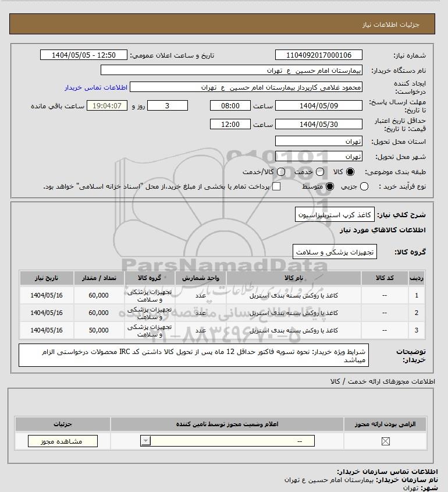Image resolution: width=448 pixels, height=492 pixels.
Task: Click goods group field تجهیزات پزشکی و سلامت
Action: [x=335, y=252]
